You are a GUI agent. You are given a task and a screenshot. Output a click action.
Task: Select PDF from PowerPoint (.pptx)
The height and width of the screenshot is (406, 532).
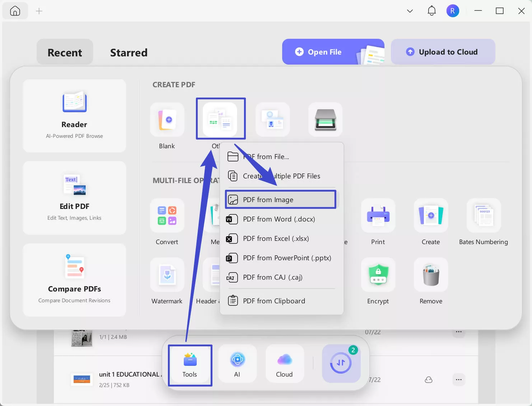[281, 258]
